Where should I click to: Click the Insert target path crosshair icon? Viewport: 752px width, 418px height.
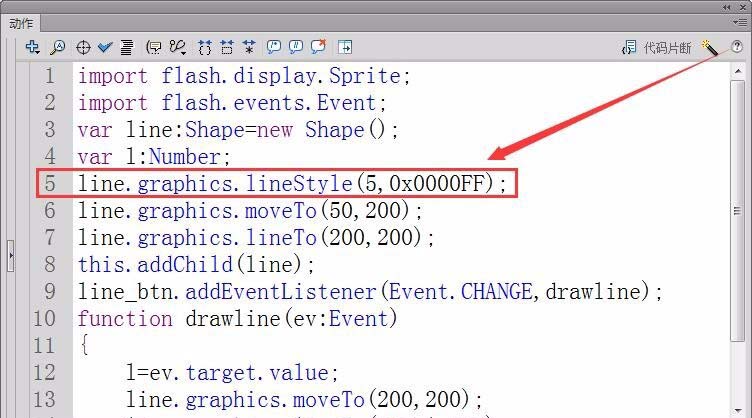click(83, 47)
